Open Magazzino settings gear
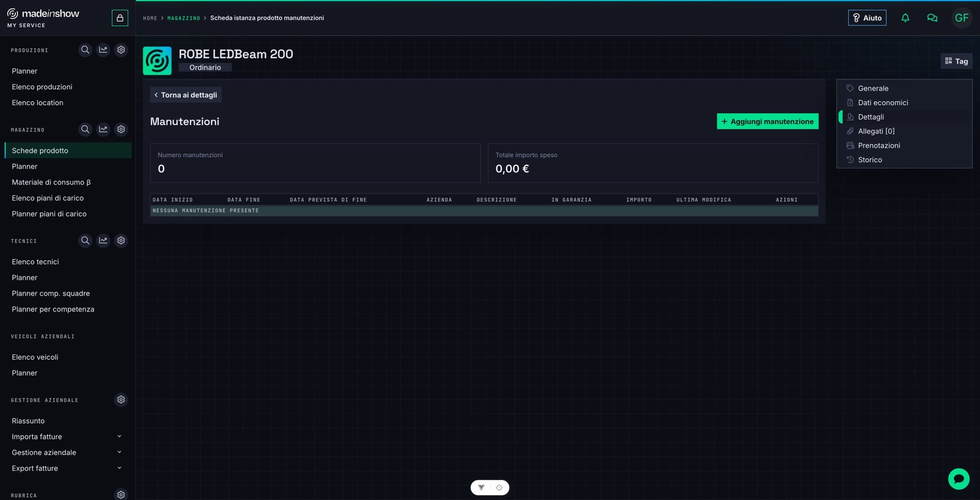The width and height of the screenshot is (980, 500). (121, 130)
